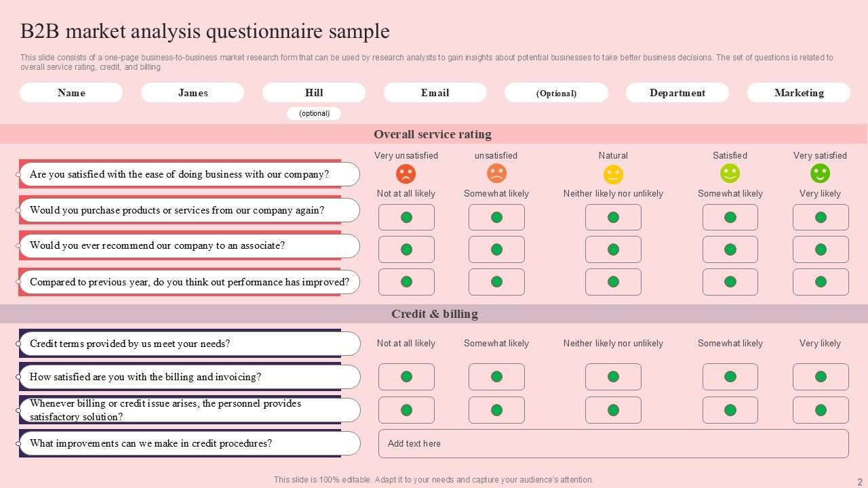Choose 'Very likely' for purchasing products again
Screen dimensions: 868x488
[x=821, y=218]
